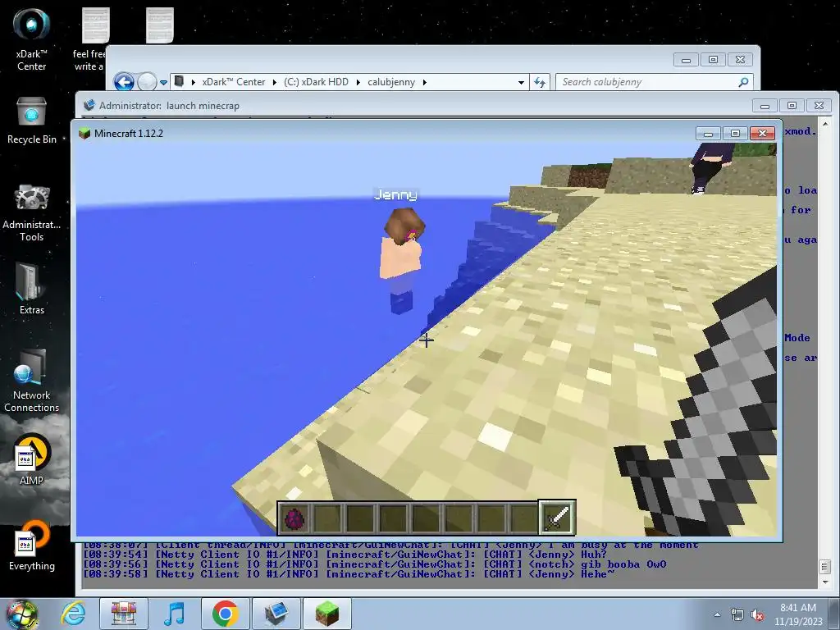Screen dimensions: 840x630
Task: Open the clock showing 8:41 AM
Action: 798,614
